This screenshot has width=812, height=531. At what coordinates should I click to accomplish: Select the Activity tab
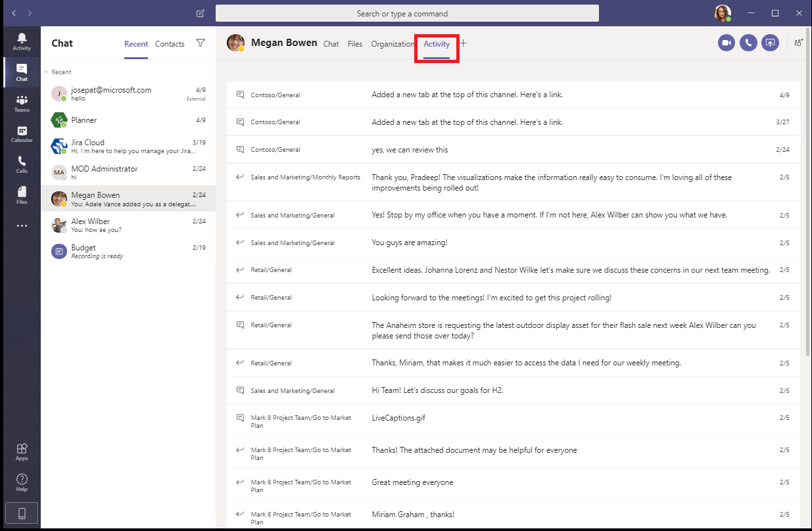[437, 44]
